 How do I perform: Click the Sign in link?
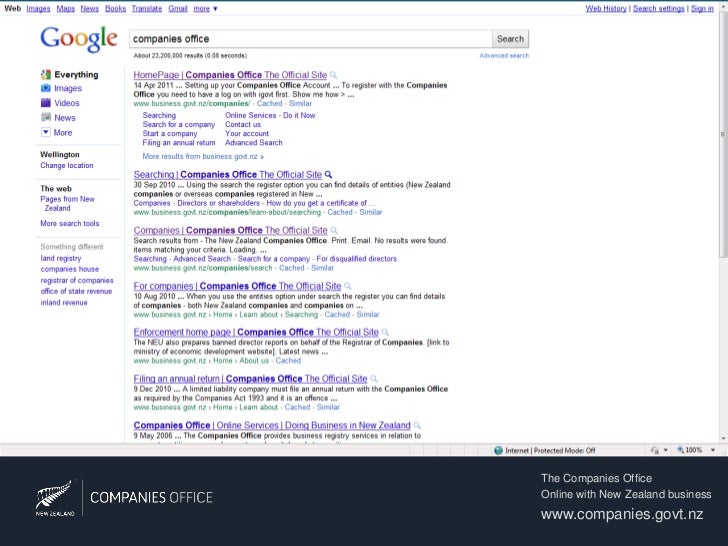(x=702, y=8)
